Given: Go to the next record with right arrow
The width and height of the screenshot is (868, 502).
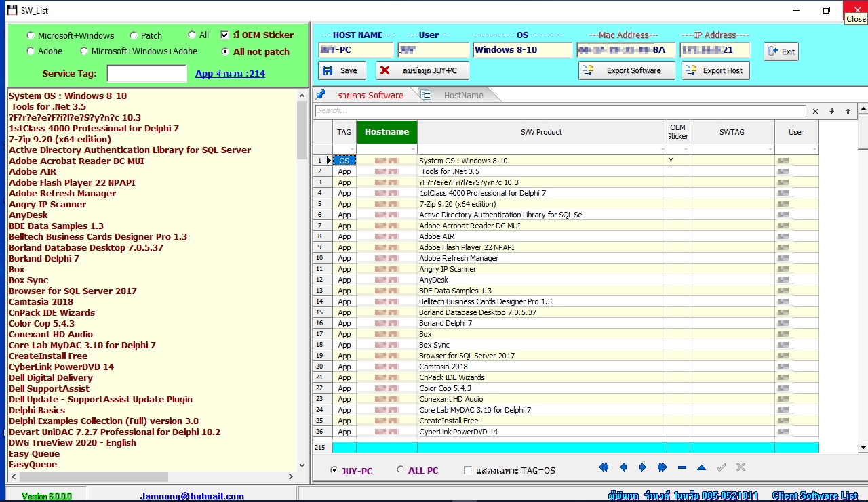Looking at the screenshot, I should (x=642, y=467).
